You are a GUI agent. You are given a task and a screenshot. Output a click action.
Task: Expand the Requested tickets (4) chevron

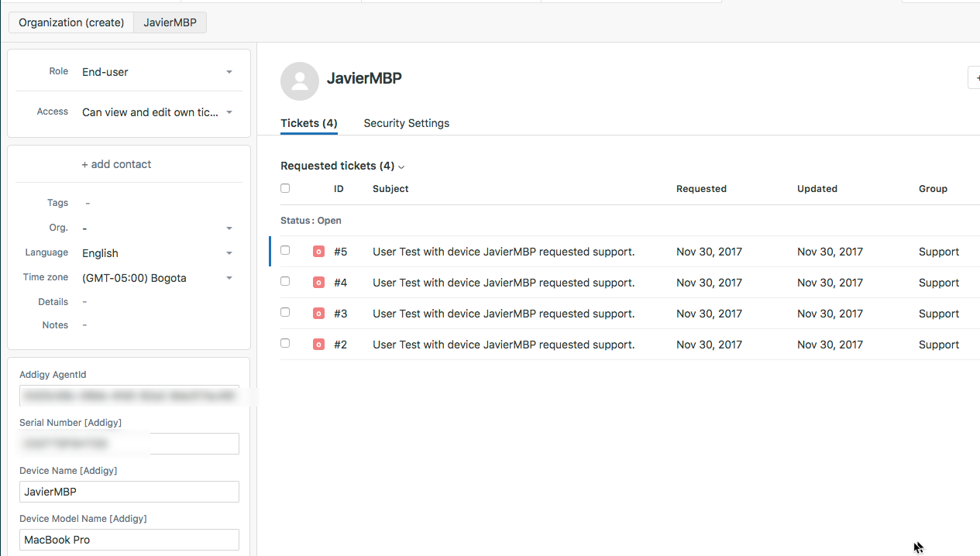401,167
